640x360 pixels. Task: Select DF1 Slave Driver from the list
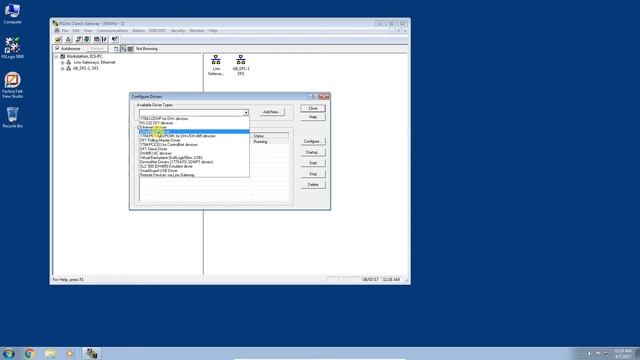[x=194, y=149]
